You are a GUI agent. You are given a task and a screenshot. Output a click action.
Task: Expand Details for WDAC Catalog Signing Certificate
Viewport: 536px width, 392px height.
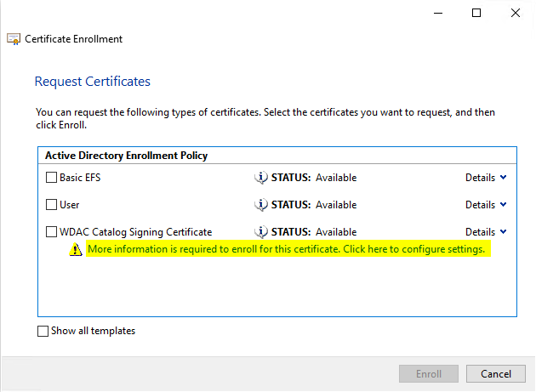click(x=486, y=232)
